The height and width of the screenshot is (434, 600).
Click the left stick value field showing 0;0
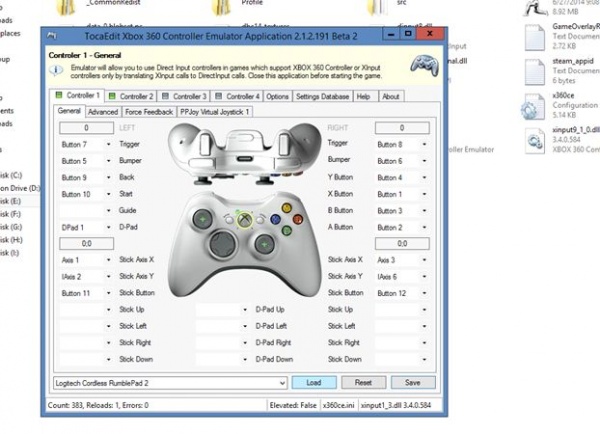(x=86, y=243)
